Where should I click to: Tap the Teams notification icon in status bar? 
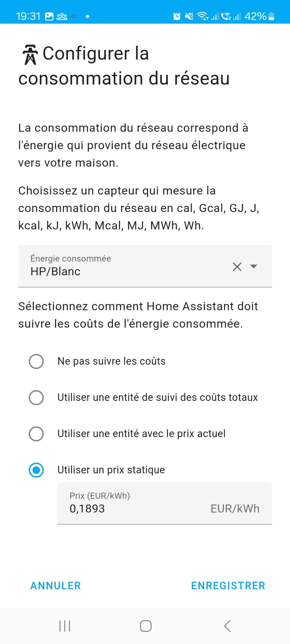(x=62, y=16)
